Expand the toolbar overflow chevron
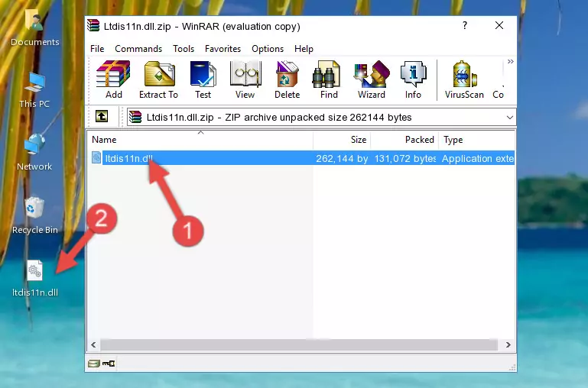588x388 pixels. click(510, 61)
